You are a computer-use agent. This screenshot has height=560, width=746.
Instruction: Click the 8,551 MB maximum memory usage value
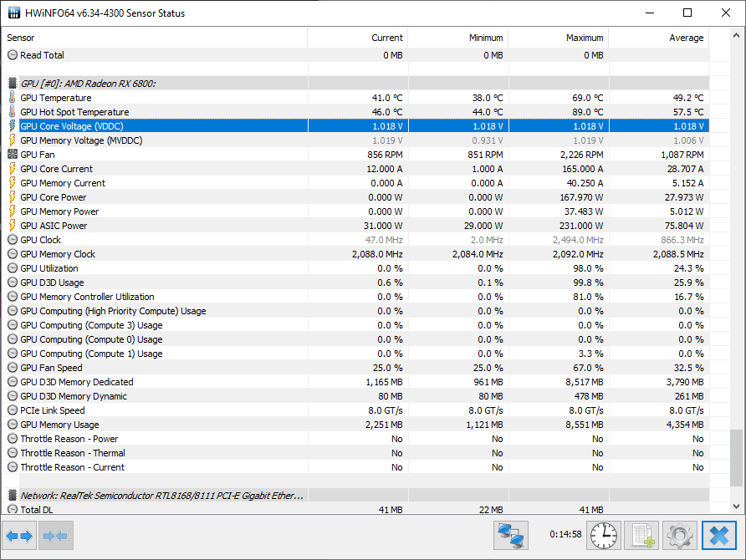point(585,425)
